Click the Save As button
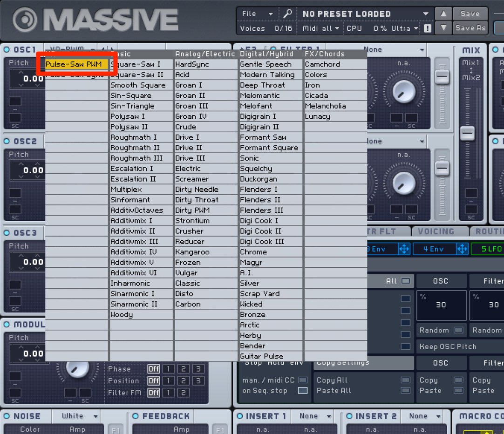The height and width of the screenshot is (434, 504). (470, 28)
